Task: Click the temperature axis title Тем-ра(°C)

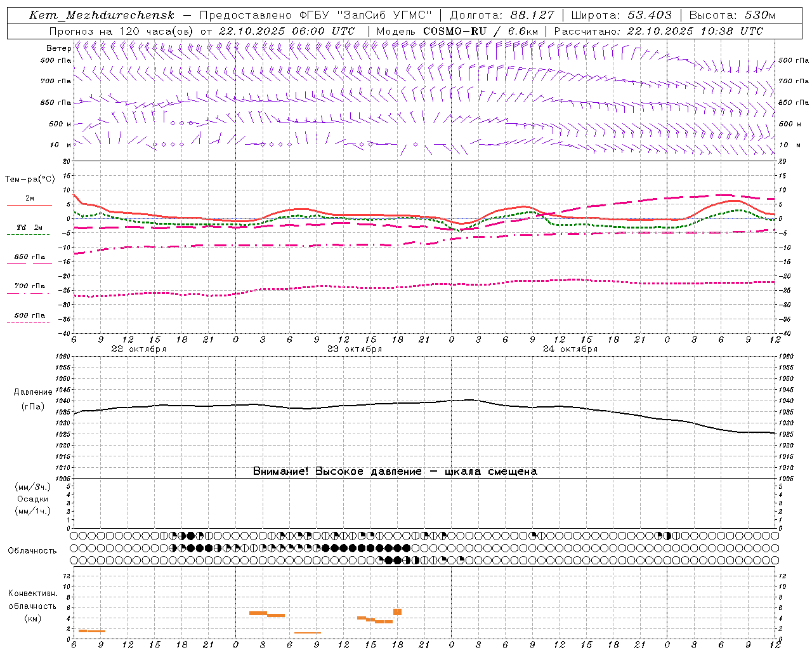Action: coord(30,180)
